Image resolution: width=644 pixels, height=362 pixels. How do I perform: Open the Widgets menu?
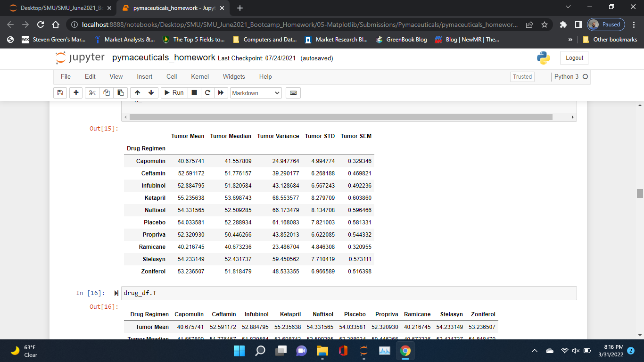tap(234, 76)
